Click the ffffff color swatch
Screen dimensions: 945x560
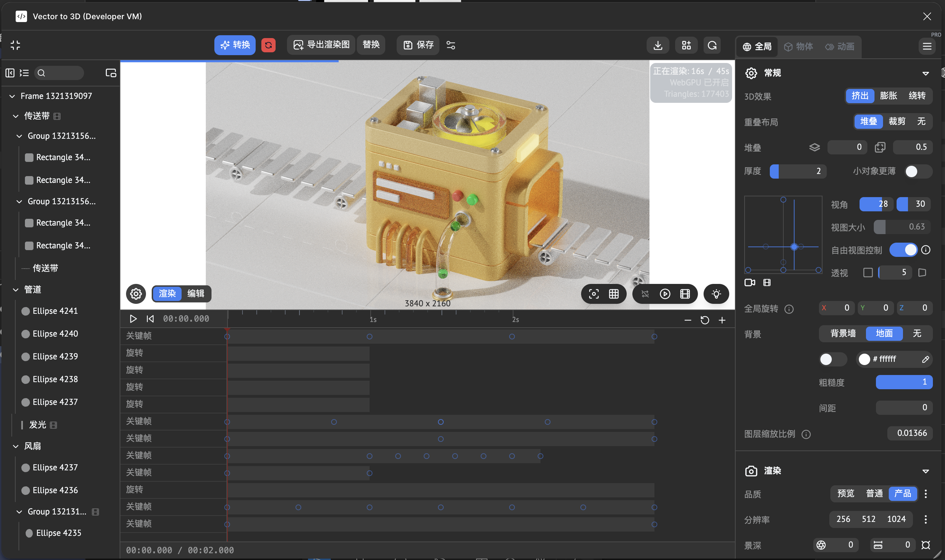[x=864, y=359]
